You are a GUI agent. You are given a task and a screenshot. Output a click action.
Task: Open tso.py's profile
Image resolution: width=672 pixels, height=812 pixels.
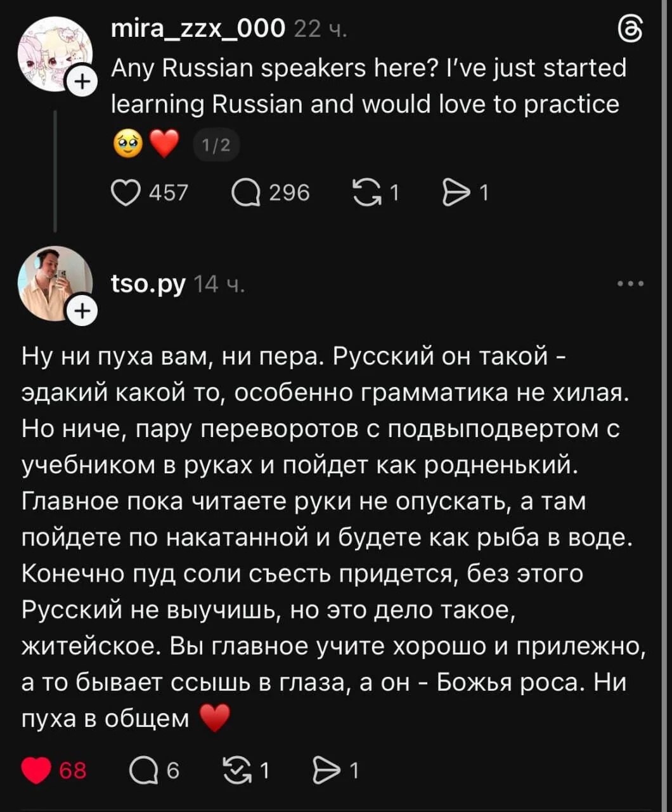(x=146, y=284)
